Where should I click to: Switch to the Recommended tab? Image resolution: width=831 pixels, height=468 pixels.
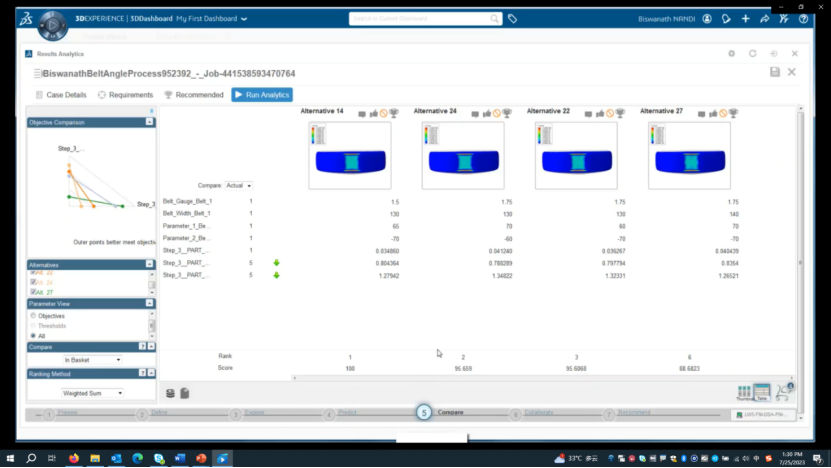click(194, 95)
